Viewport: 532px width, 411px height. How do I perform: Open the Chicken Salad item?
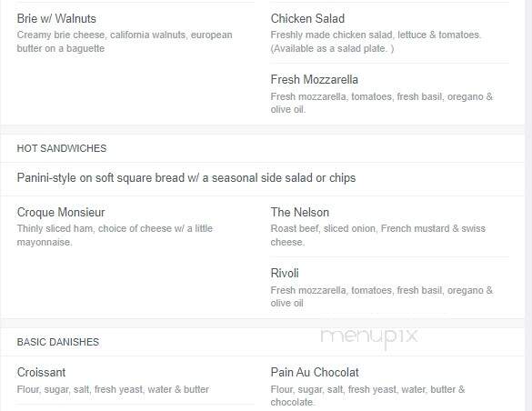click(x=307, y=19)
